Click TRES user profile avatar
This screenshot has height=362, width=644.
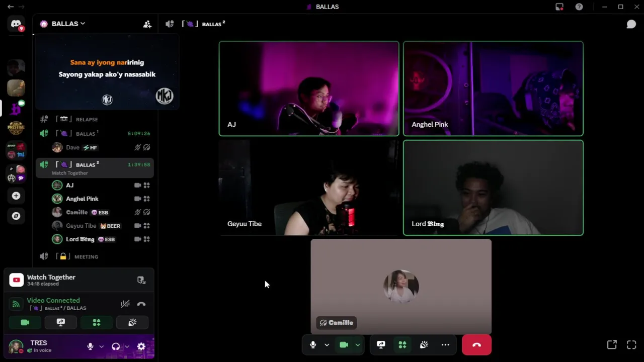pyautogui.click(x=16, y=346)
